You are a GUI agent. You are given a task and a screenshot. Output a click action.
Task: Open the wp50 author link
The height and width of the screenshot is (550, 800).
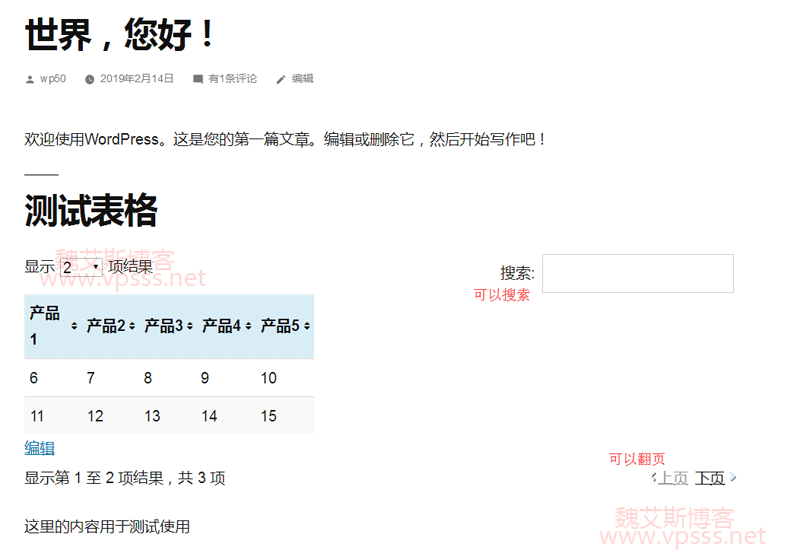tap(53, 79)
